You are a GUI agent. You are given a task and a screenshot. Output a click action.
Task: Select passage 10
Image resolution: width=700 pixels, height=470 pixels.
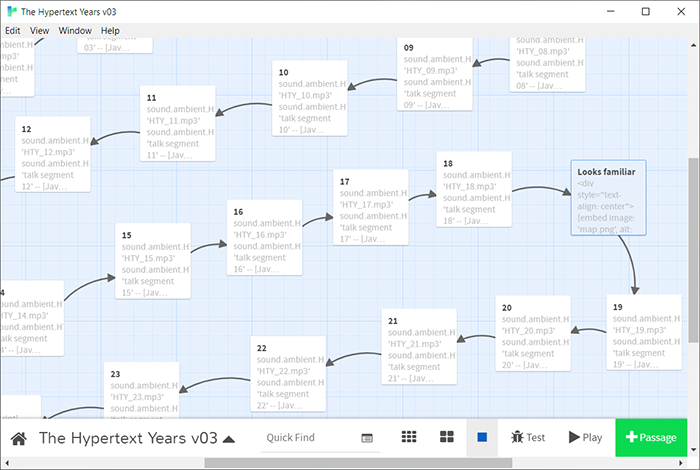[310, 98]
